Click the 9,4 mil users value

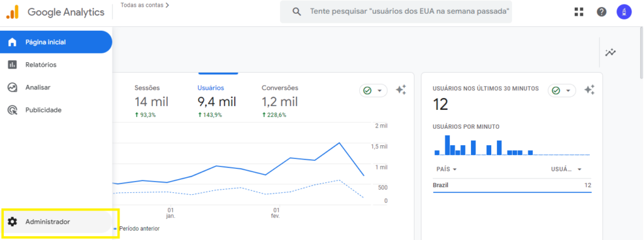click(x=217, y=102)
